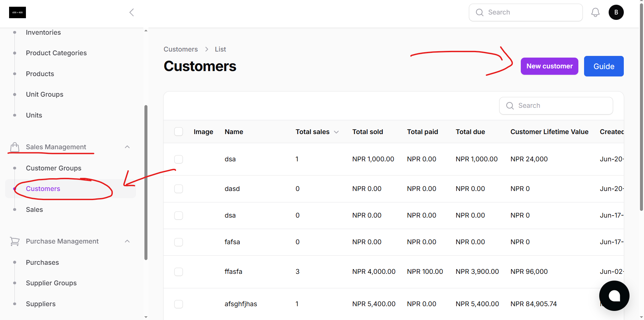
Task: Collapse the Sales Management section
Action: (x=127, y=147)
